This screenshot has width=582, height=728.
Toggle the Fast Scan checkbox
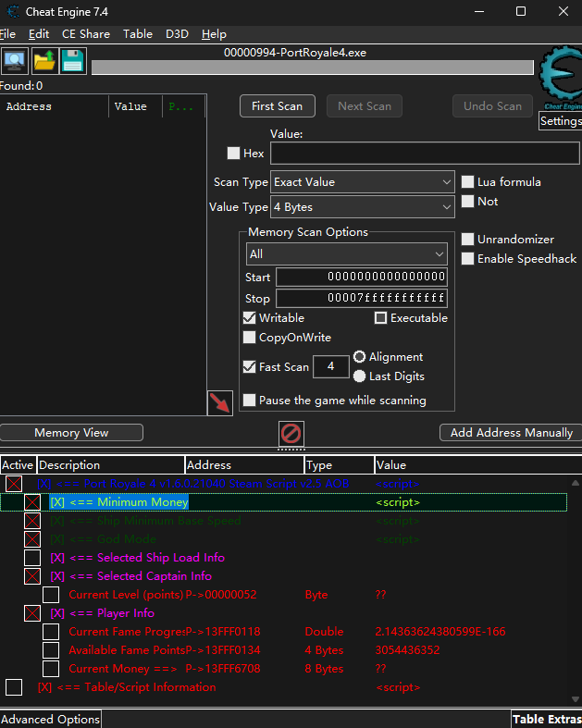[249, 367]
